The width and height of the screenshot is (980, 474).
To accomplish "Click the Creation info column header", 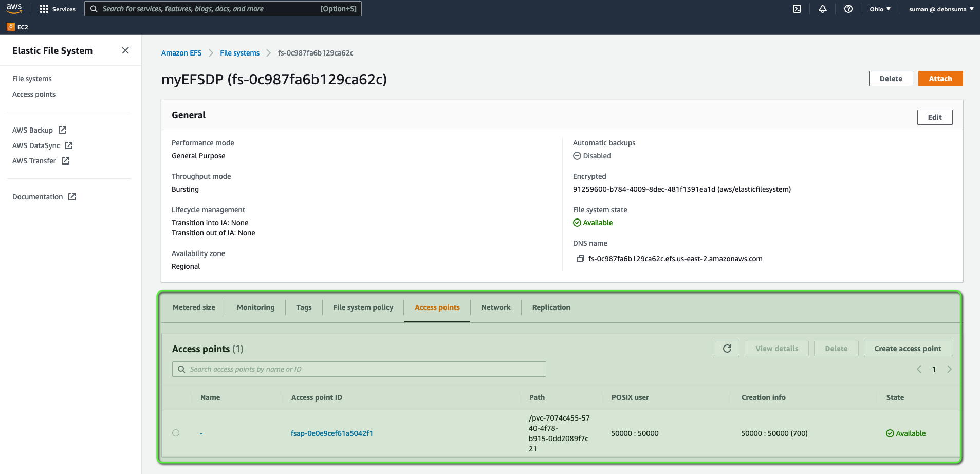I will 764,397.
